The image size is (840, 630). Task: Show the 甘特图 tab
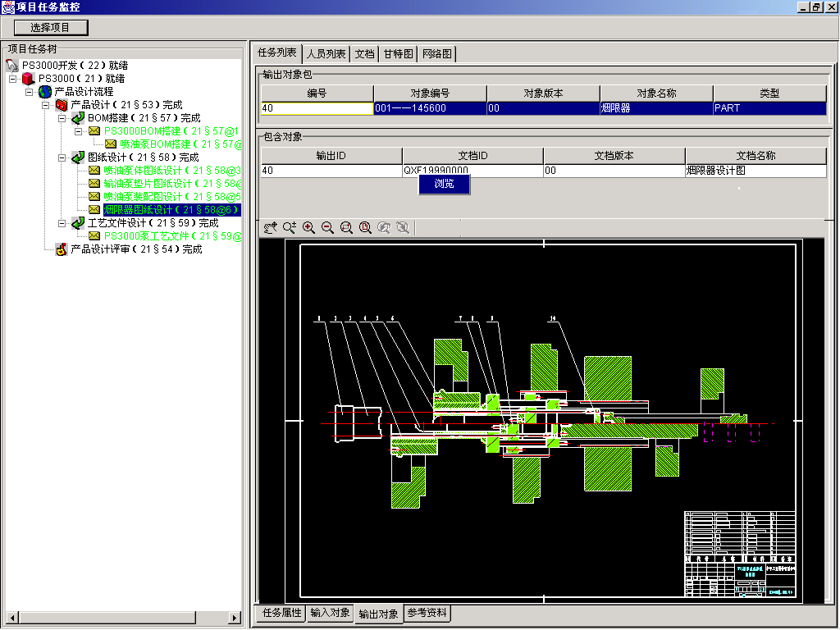pyautogui.click(x=399, y=53)
